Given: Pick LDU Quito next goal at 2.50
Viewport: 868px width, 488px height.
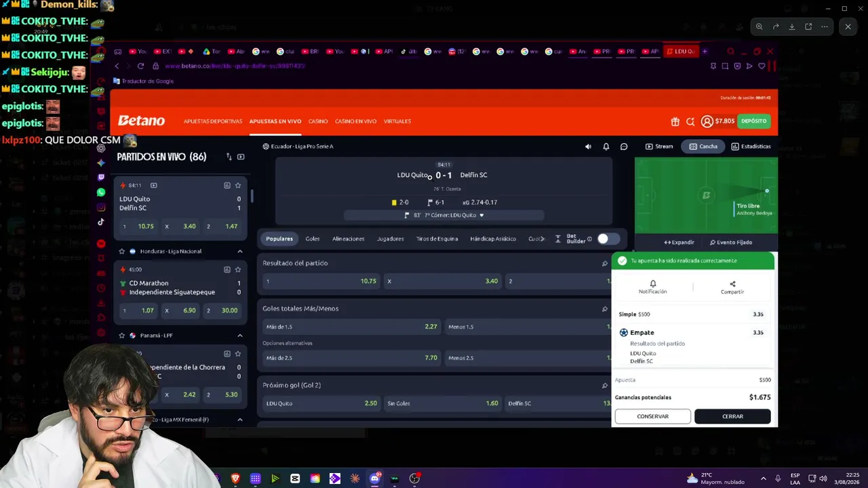Looking at the screenshot, I should pos(321,403).
